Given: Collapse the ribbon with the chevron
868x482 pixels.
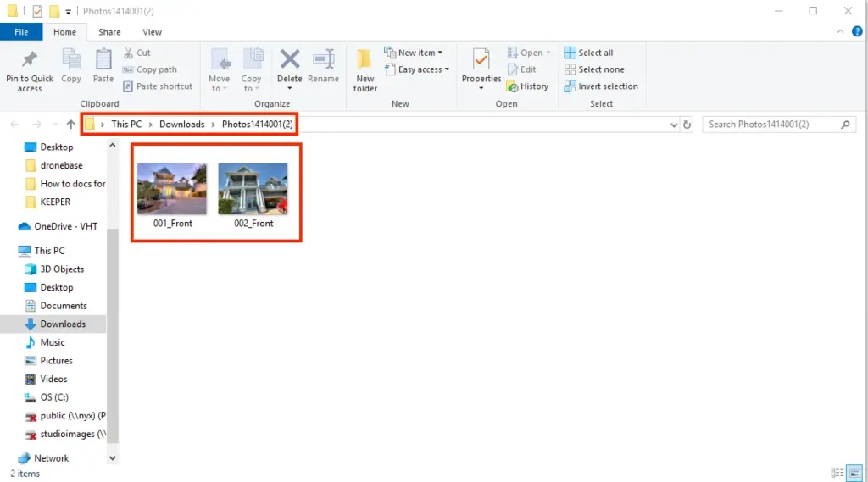Looking at the screenshot, I should click(840, 31).
